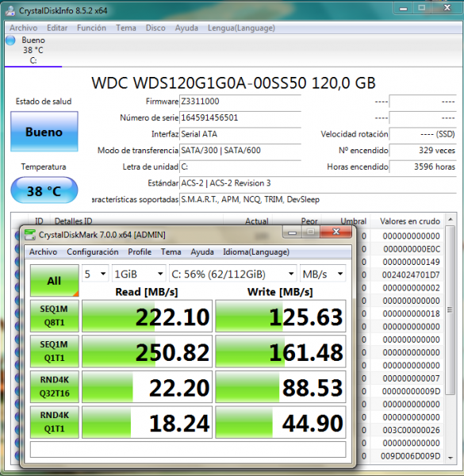Image resolution: width=464 pixels, height=476 pixels.
Task: Click disk model title WDC WDS120G1G0A-00SS50
Action: (233, 83)
